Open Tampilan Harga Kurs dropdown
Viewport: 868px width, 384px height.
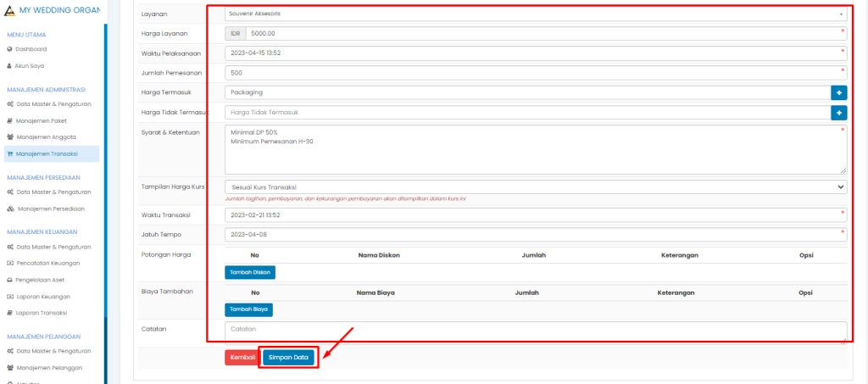point(536,186)
